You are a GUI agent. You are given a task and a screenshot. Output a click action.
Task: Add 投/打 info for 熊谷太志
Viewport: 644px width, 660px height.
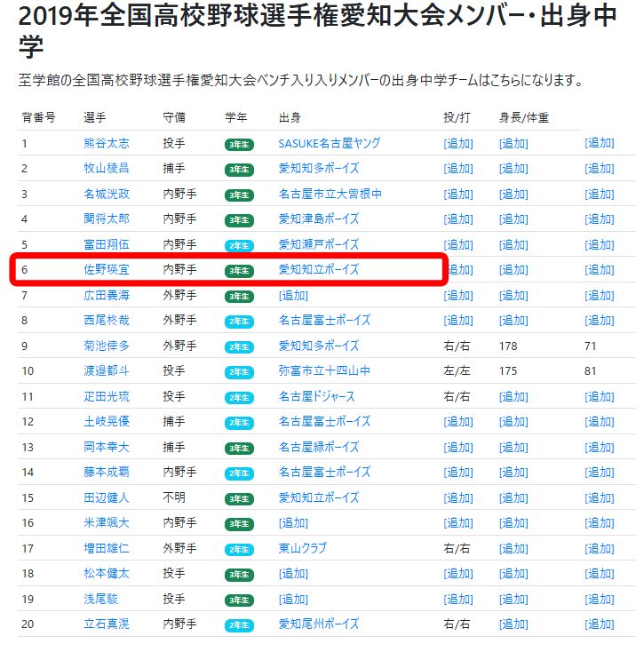click(x=457, y=143)
